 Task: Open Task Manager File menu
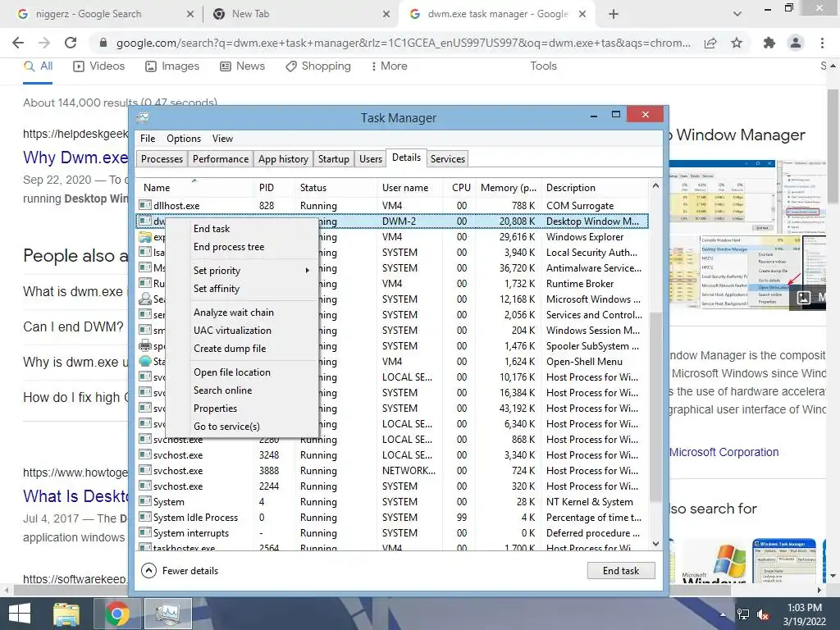click(x=148, y=138)
